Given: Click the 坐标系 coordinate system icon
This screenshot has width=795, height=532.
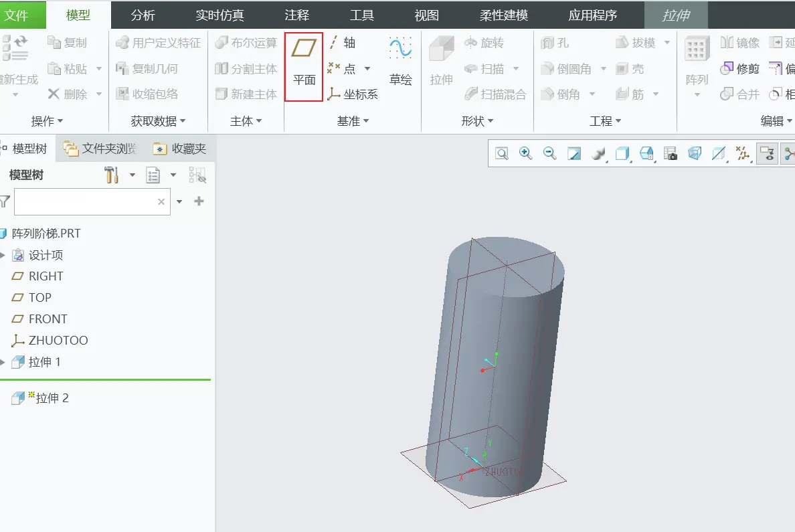Looking at the screenshot, I should pyautogui.click(x=334, y=94).
